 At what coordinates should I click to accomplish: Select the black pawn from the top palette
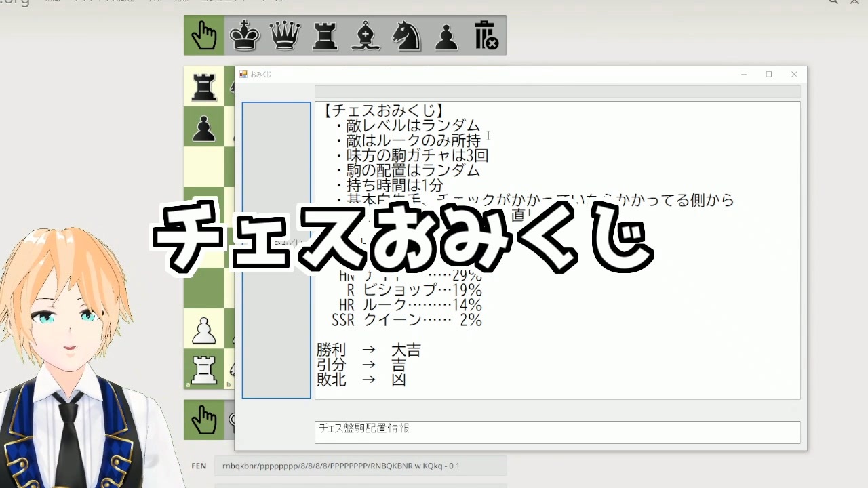[x=446, y=37]
